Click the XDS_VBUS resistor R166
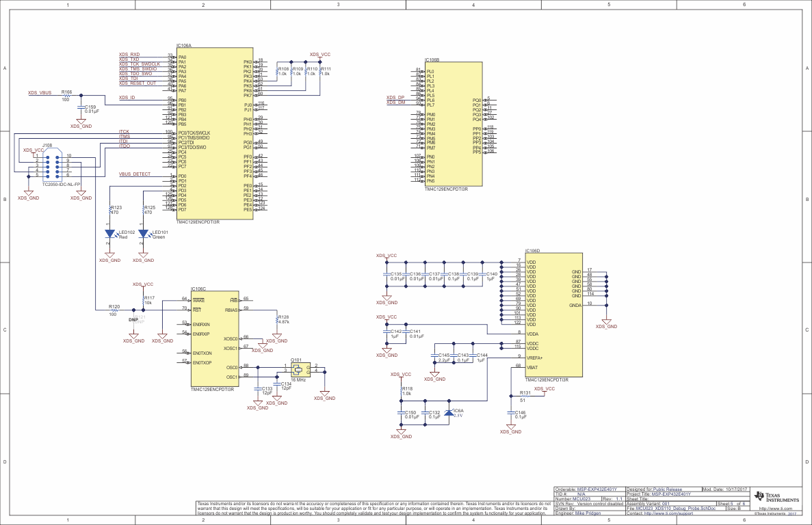The width and height of the screenshot is (812, 525). 66,96
